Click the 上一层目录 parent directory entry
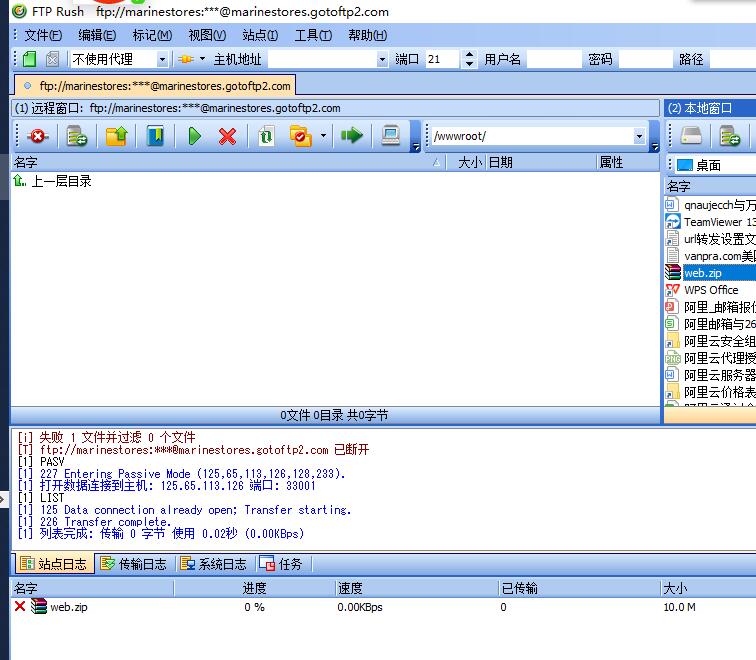This screenshot has width=756, height=660. 60,181
